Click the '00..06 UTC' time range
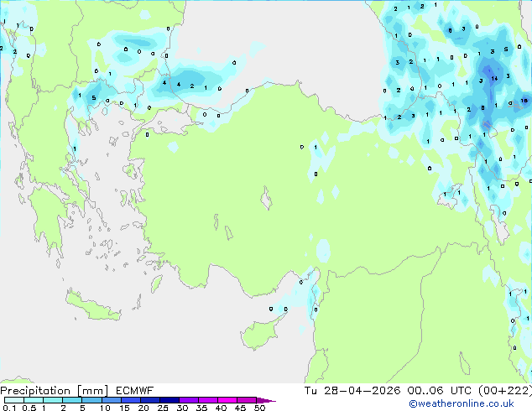Image resolution: width=532 pixels, height=411 pixels. coord(439,391)
